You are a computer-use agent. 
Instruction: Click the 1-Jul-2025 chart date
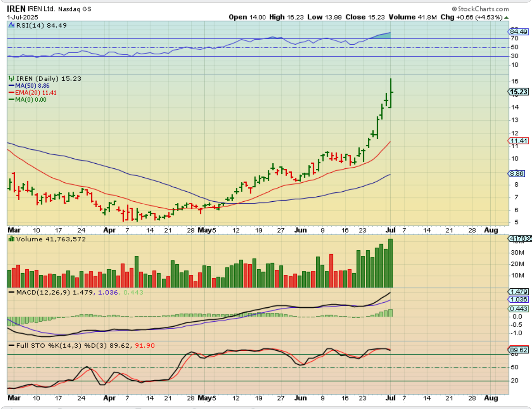(x=22, y=17)
